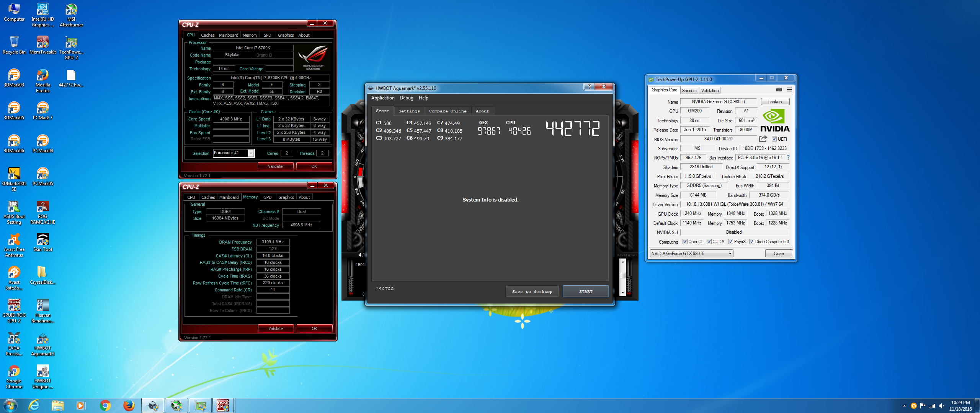This screenshot has width=980, height=413.
Task: Click START button in Aquamark
Action: click(x=586, y=291)
